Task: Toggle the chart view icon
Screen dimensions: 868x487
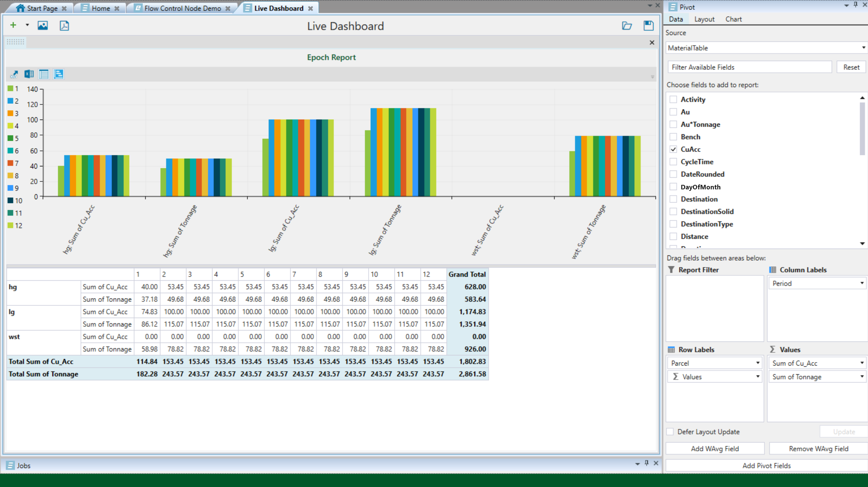Action: pos(59,74)
